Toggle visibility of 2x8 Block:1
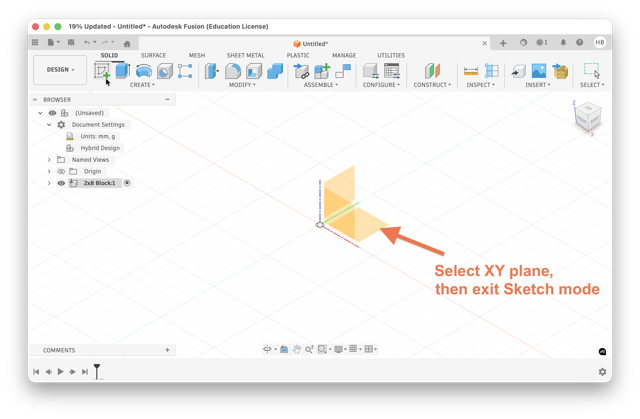 61,183
